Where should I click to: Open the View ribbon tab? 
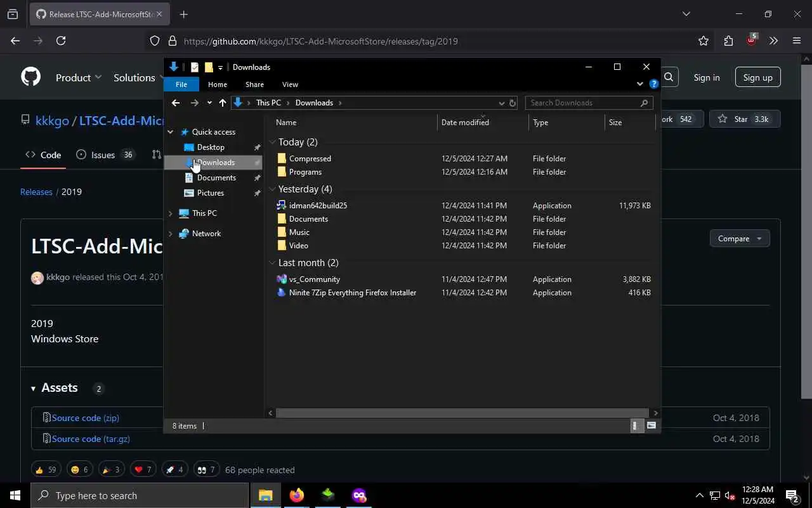click(x=290, y=84)
